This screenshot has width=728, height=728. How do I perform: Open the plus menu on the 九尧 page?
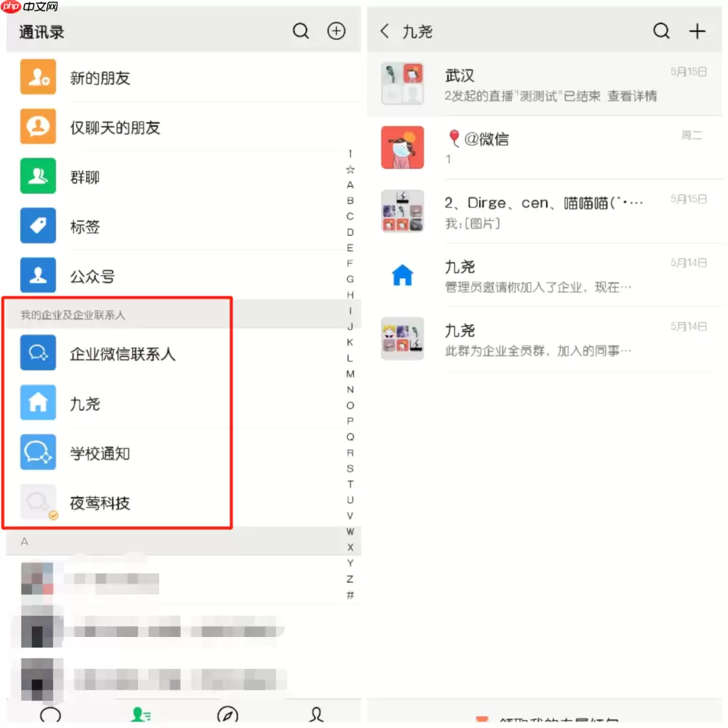click(697, 31)
